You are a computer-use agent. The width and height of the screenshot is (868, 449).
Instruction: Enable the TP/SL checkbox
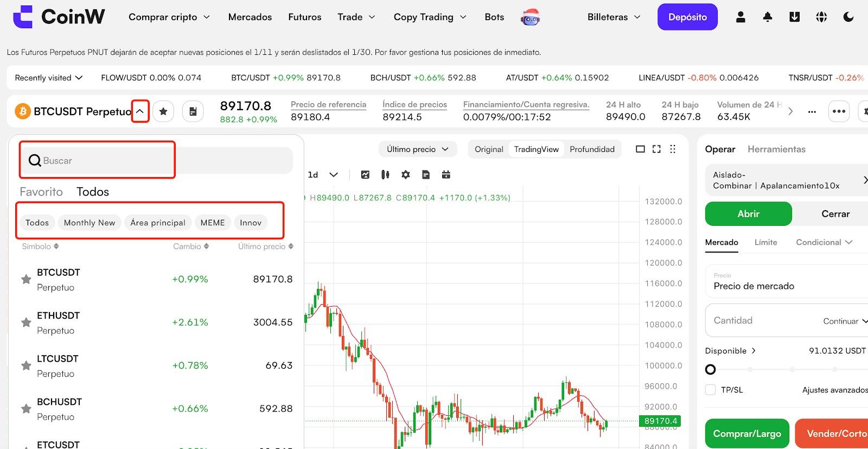pyautogui.click(x=711, y=390)
